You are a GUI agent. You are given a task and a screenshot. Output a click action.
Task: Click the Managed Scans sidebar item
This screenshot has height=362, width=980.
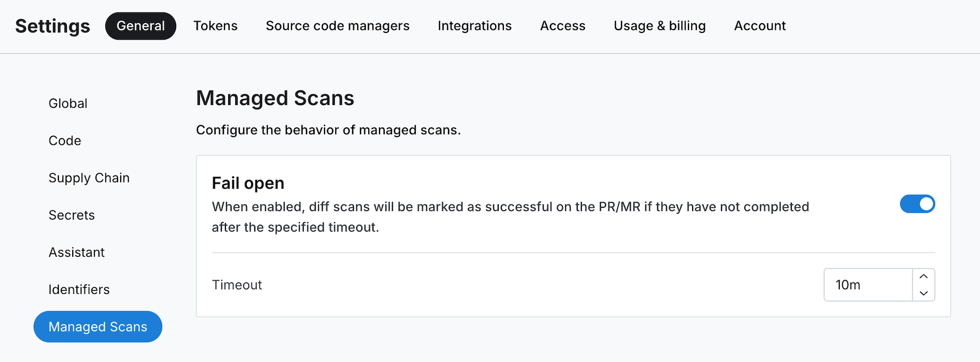click(97, 326)
